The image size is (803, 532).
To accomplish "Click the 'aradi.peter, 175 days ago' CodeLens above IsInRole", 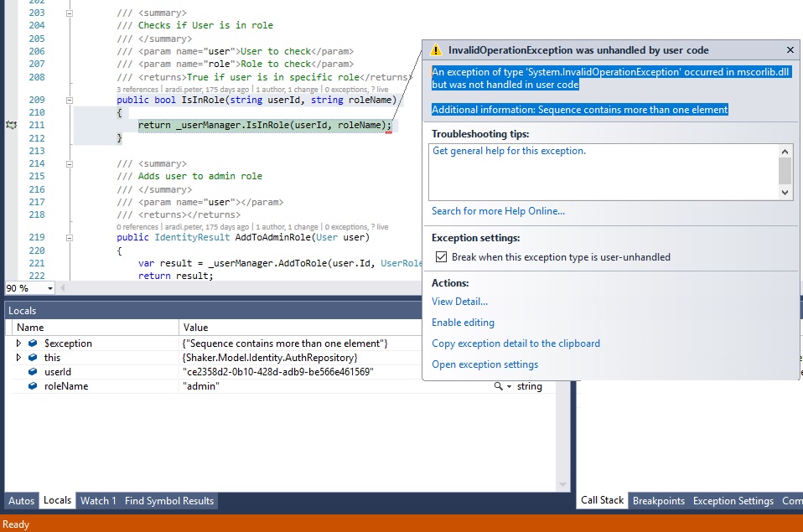I will [207, 90].
